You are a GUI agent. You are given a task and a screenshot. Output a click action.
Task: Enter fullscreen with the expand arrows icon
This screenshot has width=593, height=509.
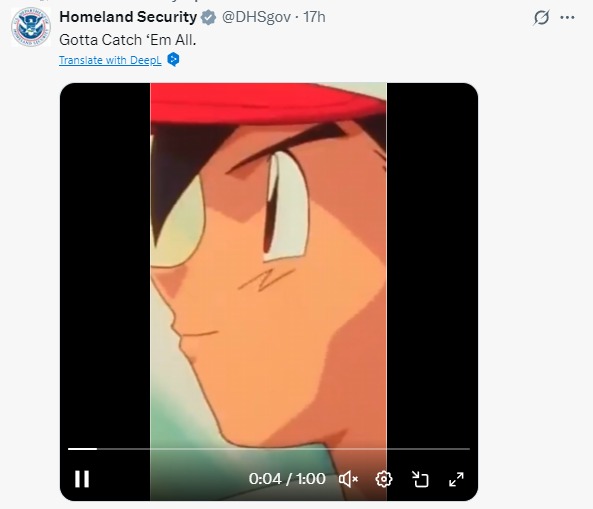tap(456, 479)
